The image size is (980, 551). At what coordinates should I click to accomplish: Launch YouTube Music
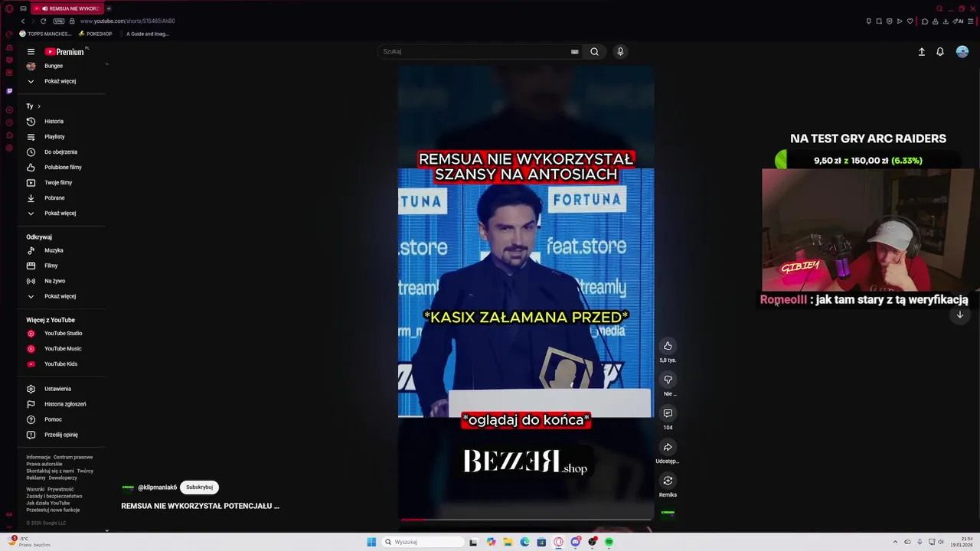[x=61, y=349]
